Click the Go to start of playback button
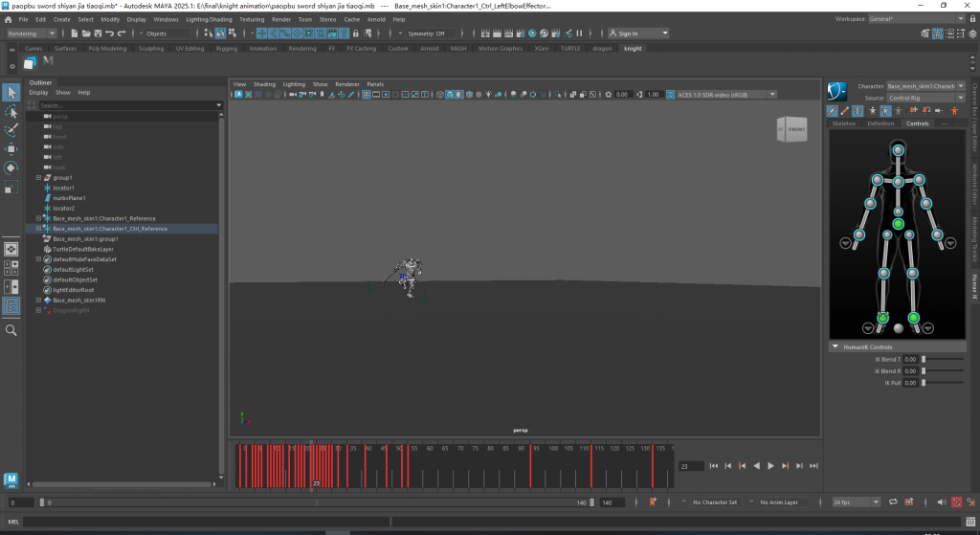 (x=713, y=466)
